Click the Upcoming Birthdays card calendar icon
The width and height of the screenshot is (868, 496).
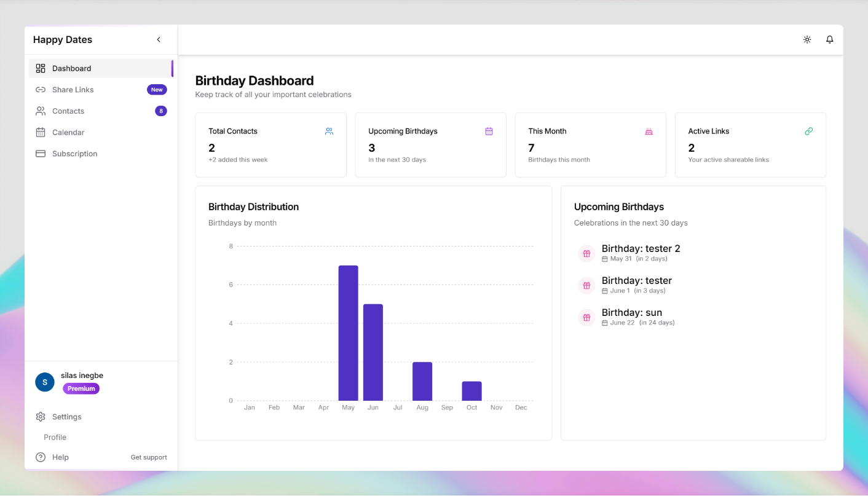coord(489,131)
